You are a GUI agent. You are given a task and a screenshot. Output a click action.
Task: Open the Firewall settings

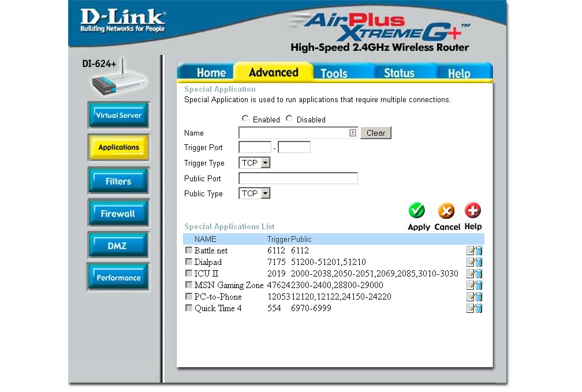(x=118, y=213)
